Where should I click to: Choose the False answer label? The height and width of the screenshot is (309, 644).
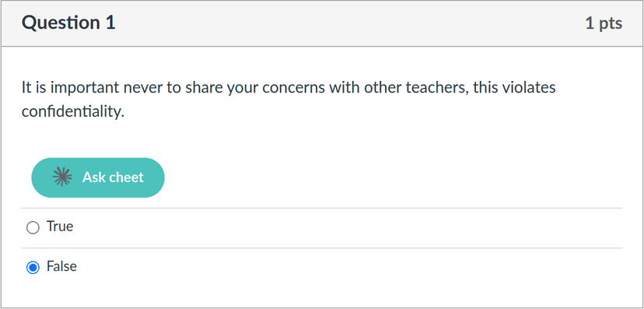(x=61, y=266)
